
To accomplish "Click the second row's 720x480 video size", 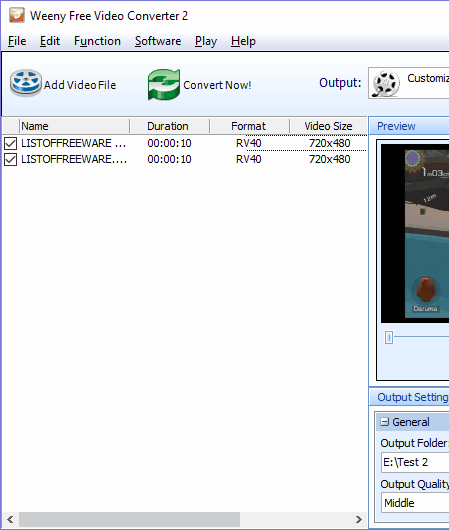I will [x=330, y=159].
